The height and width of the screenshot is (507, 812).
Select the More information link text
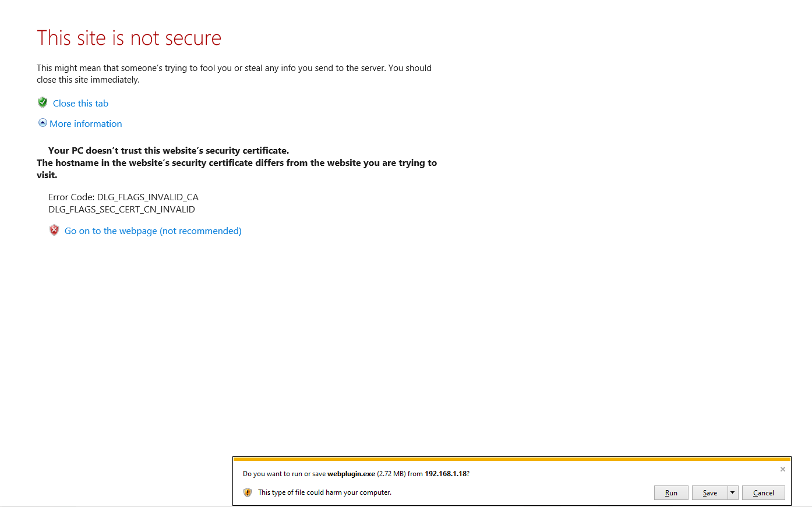[86, 124]
